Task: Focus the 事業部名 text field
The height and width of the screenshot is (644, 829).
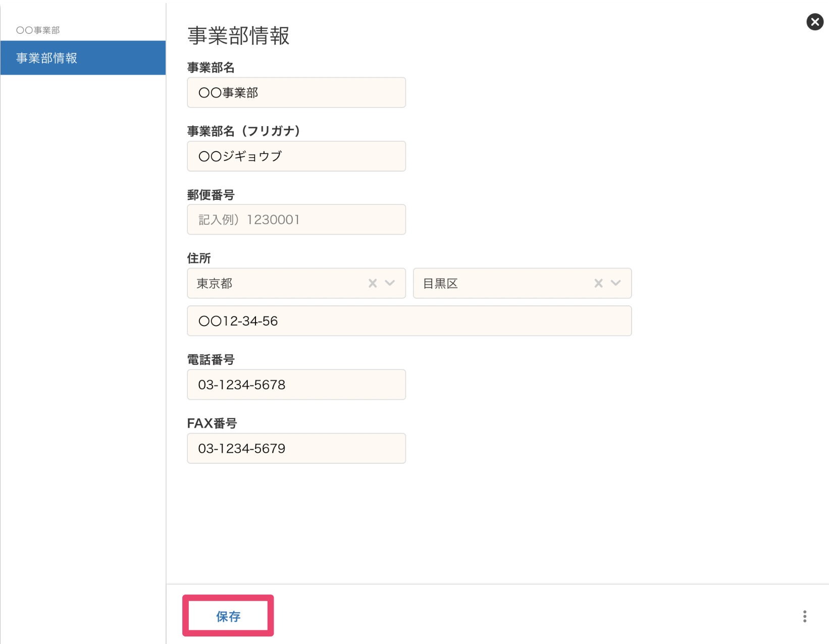Action: coord(296,92)
